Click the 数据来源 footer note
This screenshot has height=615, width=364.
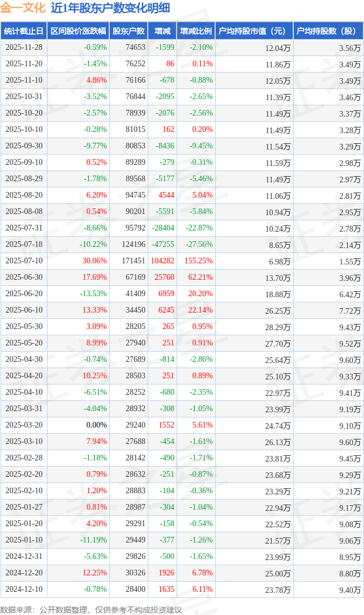[91, 609]
